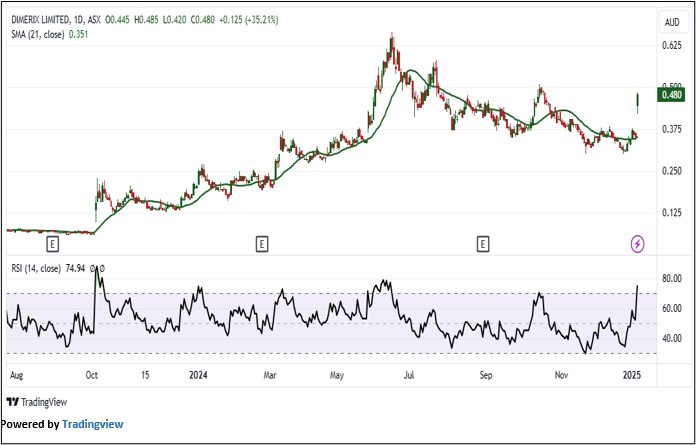Click the 0.375 price axis label
Screen dimensions: 696x445
pos(672,129)
